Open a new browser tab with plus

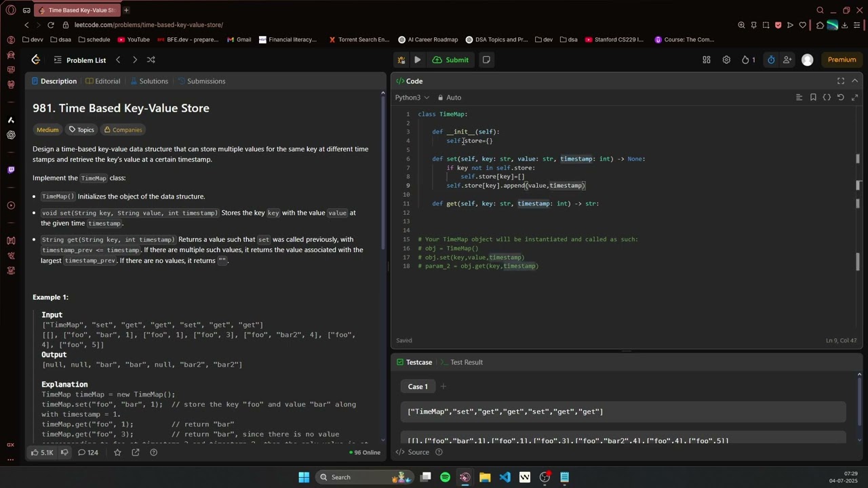pos(126,10)
